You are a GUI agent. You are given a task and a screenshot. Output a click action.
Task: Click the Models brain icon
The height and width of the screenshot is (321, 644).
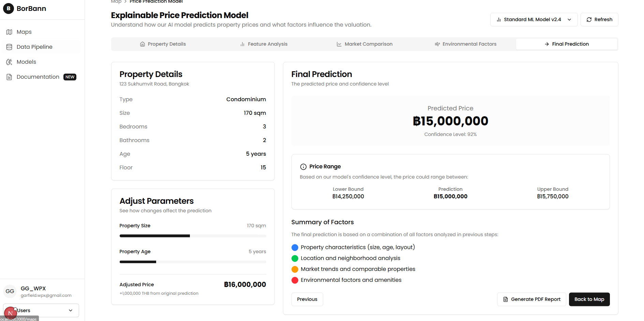(x=9, y=62)
